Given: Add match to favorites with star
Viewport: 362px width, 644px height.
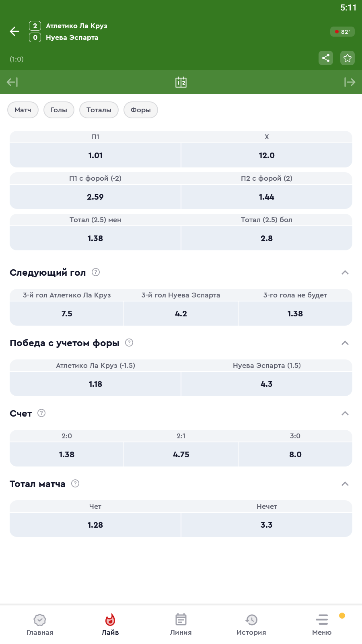Looking at the screenshot, I should pyautogui.click(x=348, y=58).
